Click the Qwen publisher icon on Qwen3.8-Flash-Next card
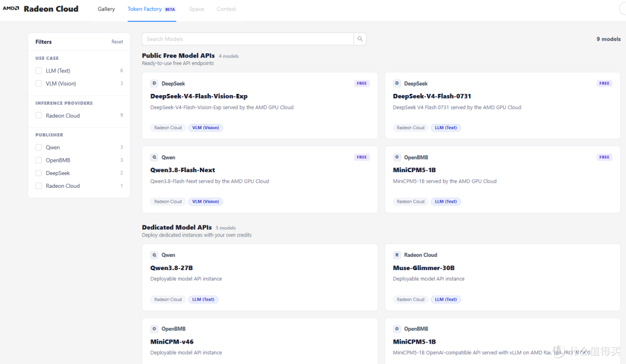The width and height of the screenshot is (626, 364). point(154,157)
